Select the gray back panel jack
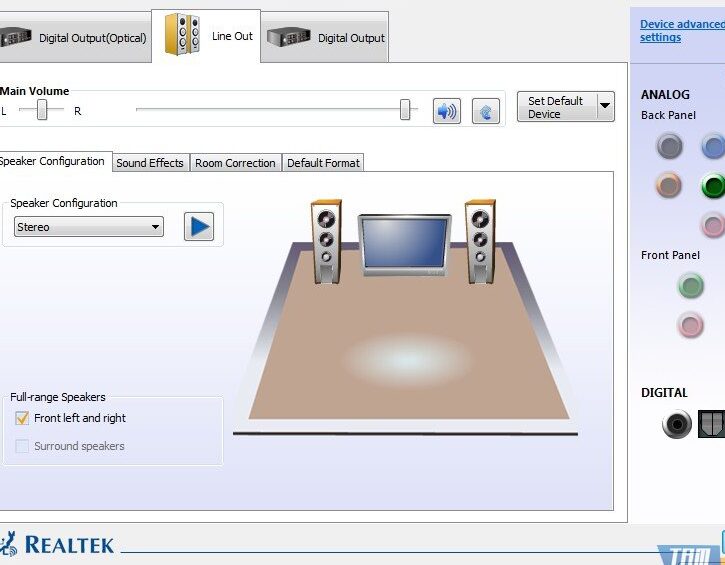 click(x=669, y=147)
